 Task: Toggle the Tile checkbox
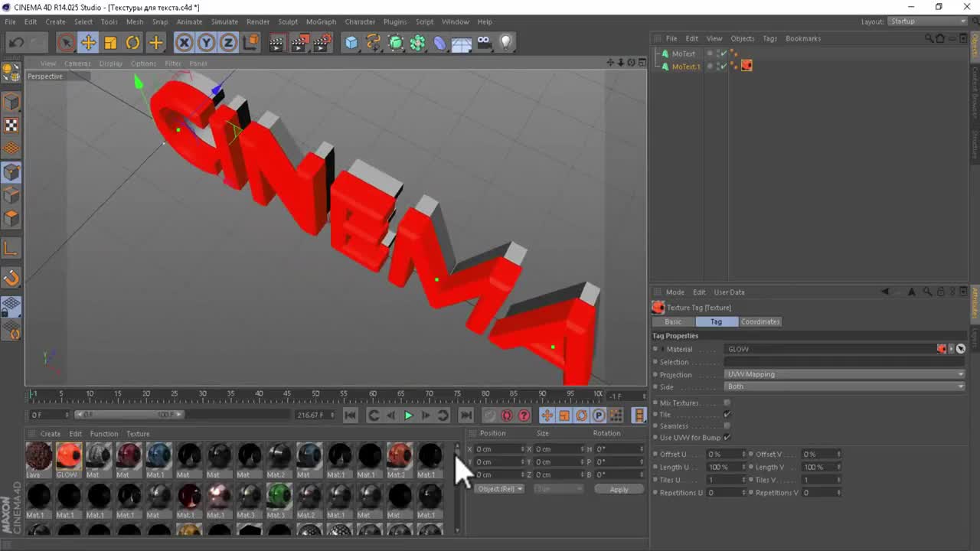click(727, 414)
